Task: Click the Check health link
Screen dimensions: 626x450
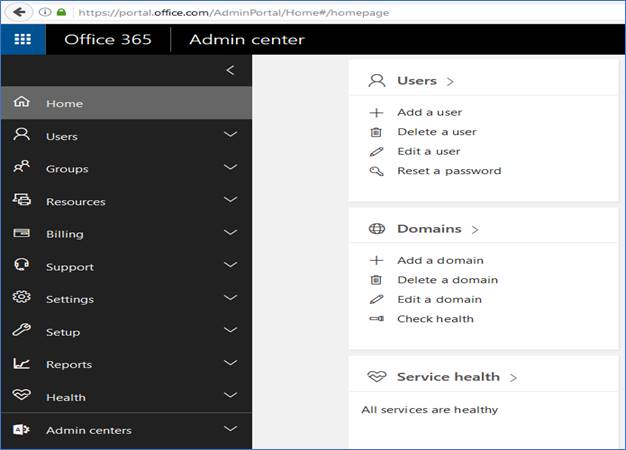Action: pyautogui.click(x=436, y=319)
